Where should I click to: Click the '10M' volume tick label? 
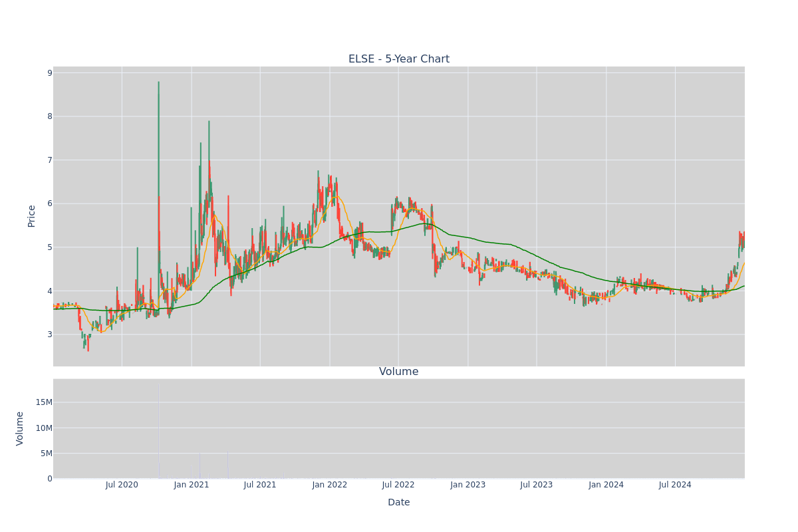click(x=44, y=428)
